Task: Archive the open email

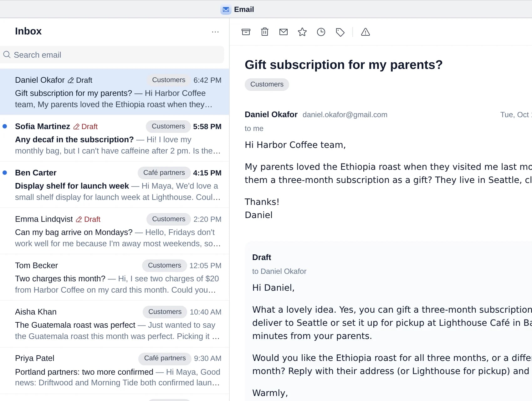Action: pyautogui.click(x=246, y=32)
